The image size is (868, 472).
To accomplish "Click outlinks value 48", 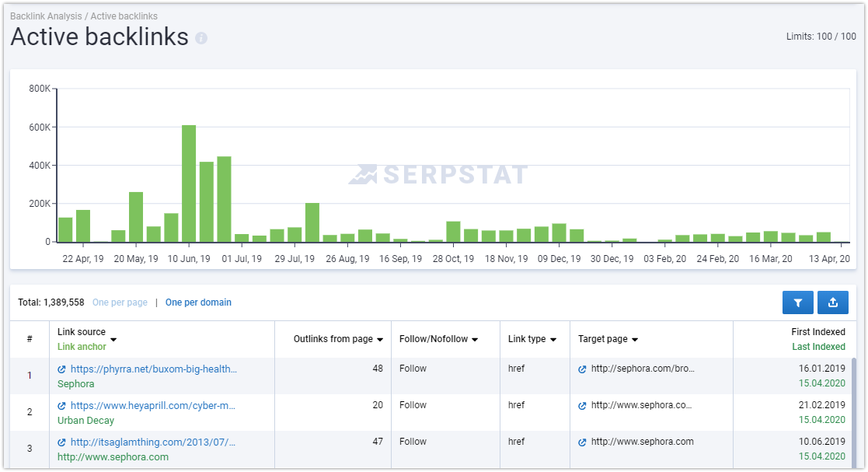I will 378,369.
